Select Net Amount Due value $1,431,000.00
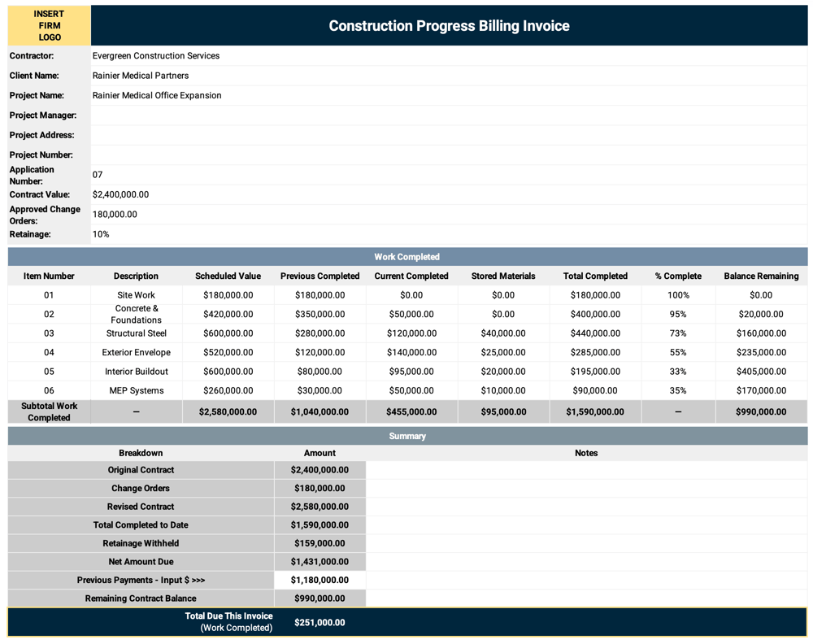The image size is (813, 644). [320, 562]
